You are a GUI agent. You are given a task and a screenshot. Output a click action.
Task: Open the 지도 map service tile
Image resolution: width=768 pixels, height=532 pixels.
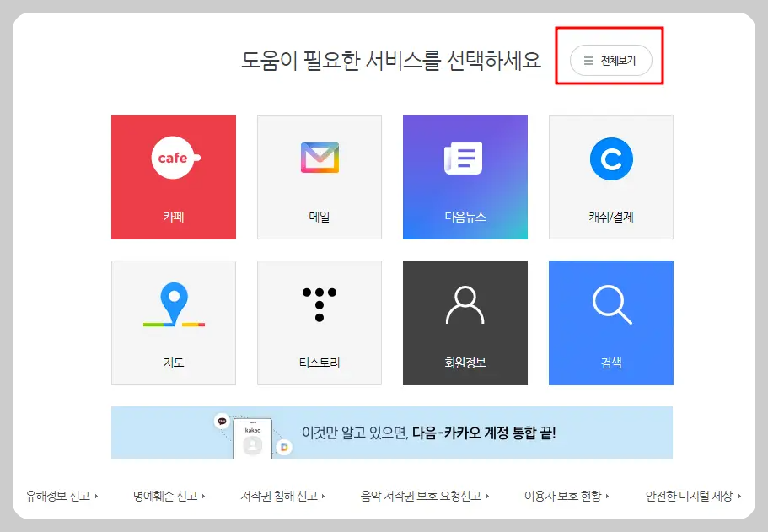click(x=174, y=323)
